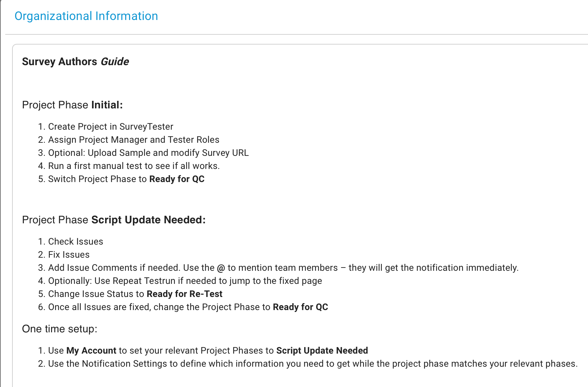Click bold 'My Account' text
The image size is (588, 387).
click(x=91, y=351)
